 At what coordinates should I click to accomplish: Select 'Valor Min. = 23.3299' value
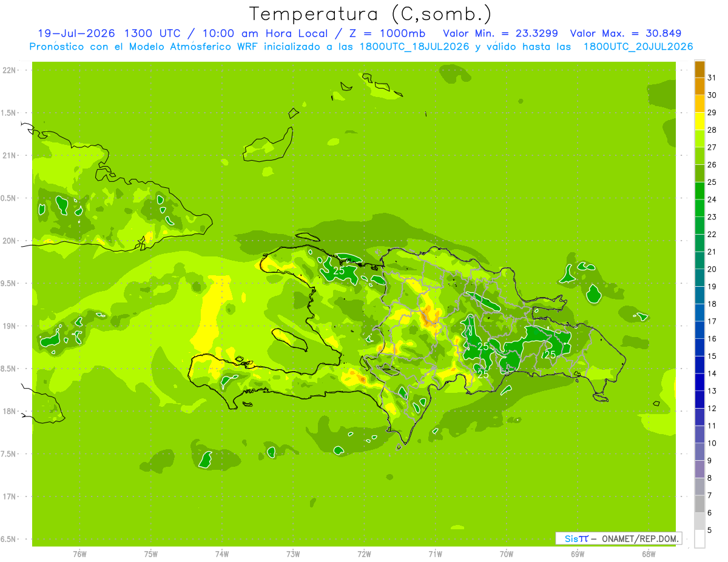[500, 33]
